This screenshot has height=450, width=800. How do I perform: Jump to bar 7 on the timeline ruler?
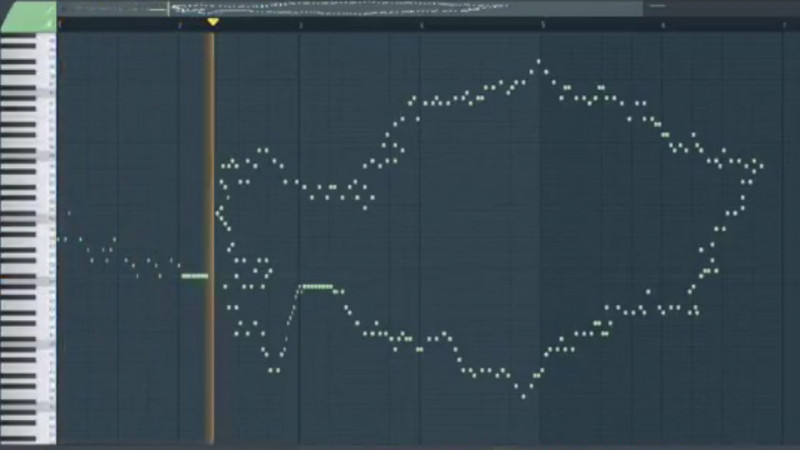[x=784, y=23]
